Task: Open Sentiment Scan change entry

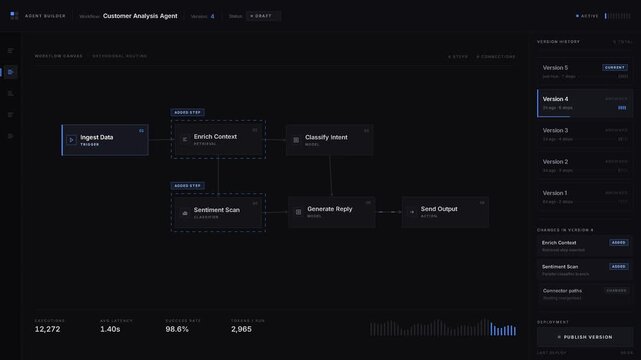Action: tap(585, 270)
